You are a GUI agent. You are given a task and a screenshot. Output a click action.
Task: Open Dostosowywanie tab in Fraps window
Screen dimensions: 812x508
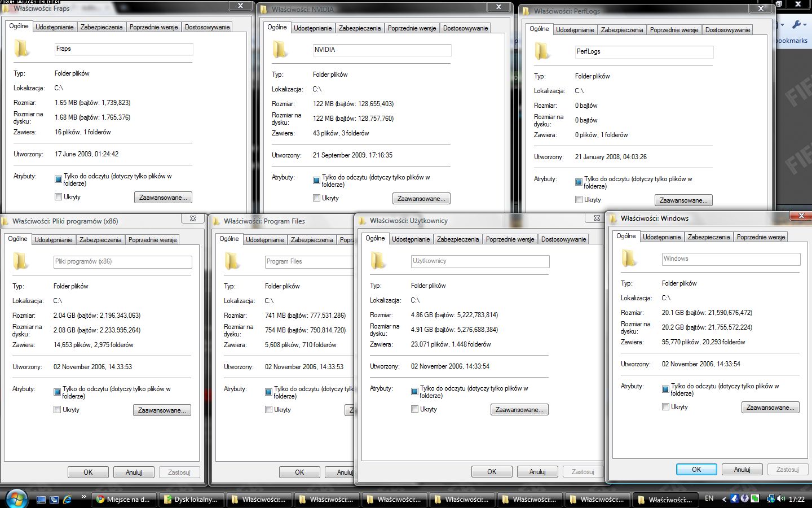click(x=208, y=27)
